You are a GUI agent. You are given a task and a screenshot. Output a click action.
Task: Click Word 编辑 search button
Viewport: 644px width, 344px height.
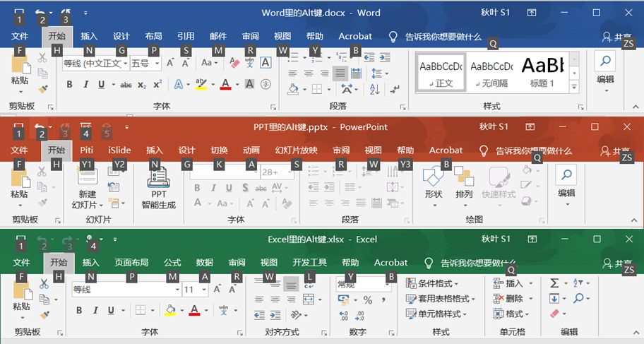pyautogui.click(x=605, y=72)
